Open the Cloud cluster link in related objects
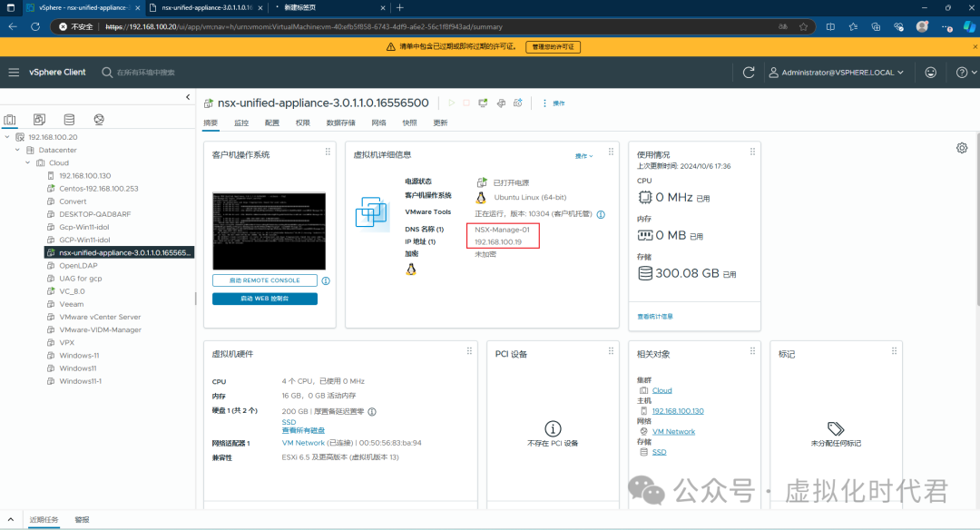This screenshot has width=980, height=530. [x=661, y=390]
